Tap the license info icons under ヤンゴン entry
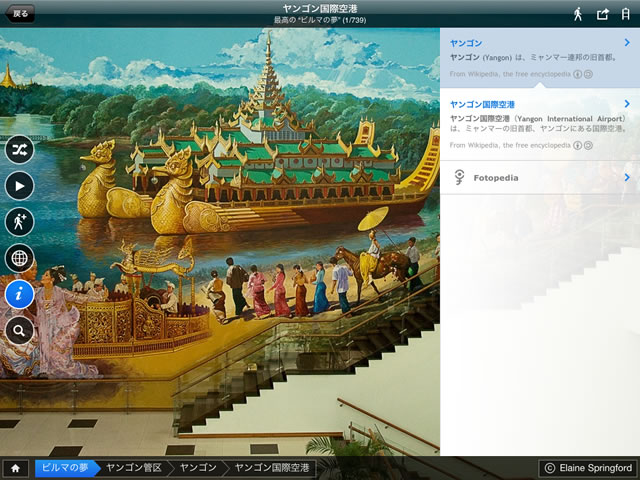Viewport: 640px width, 480px height. point(582,74)
